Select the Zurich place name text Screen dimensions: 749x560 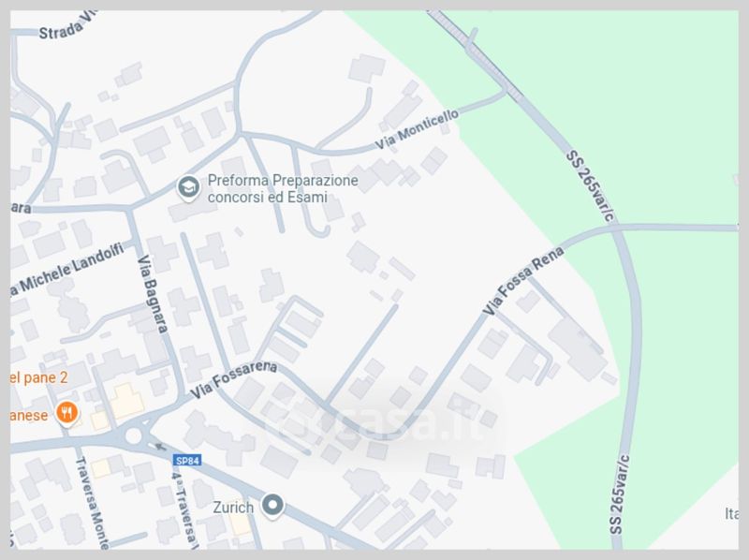233,507
